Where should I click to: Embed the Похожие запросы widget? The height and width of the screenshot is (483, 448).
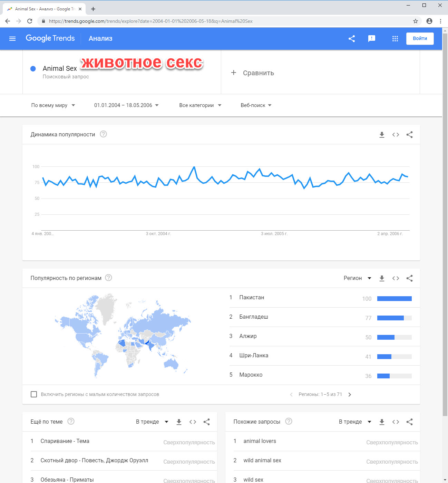click(x=396, y=422)
